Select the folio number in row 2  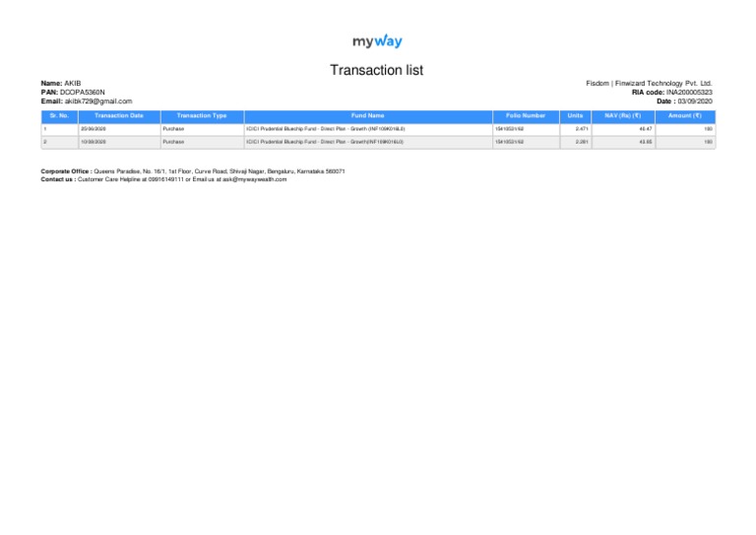(x=510, y=142)
